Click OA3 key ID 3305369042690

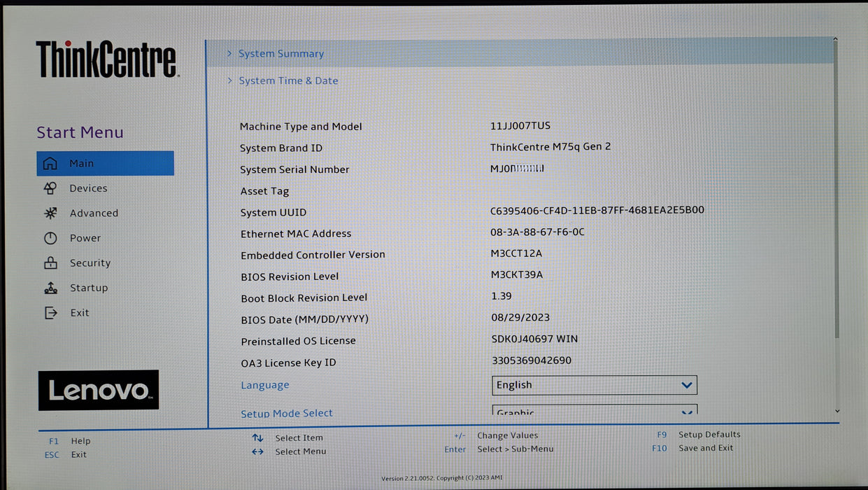click(x=532, y=360)
